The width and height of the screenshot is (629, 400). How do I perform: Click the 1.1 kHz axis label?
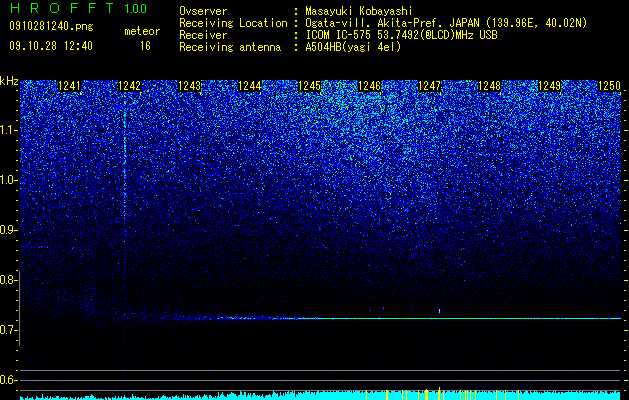pos(9,130)
